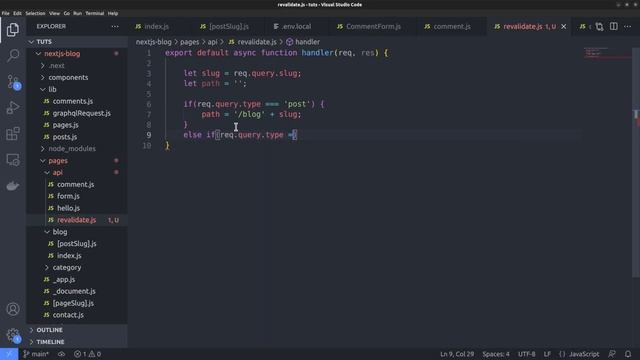
Task: Open Source Control view icon
Action: point(13,82)
